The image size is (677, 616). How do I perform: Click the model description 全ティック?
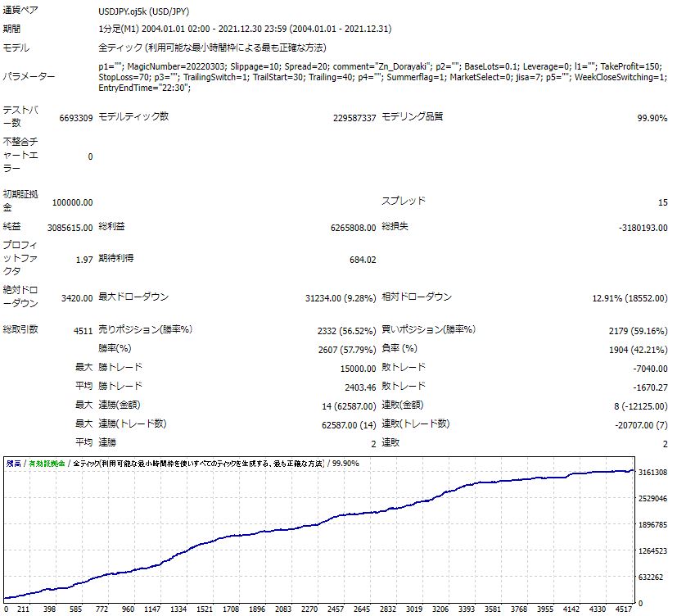[120, 48]
